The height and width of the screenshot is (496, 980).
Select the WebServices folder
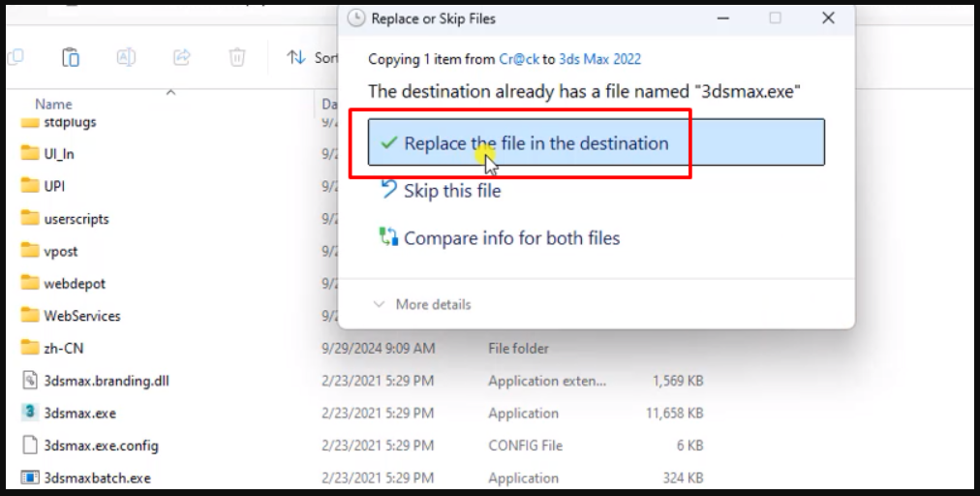(81, 316)
